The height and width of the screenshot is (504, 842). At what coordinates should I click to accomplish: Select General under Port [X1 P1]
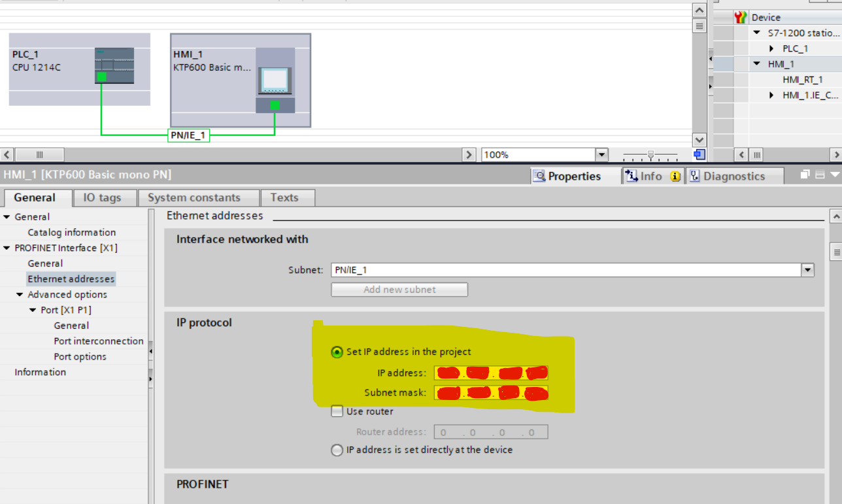71,326
